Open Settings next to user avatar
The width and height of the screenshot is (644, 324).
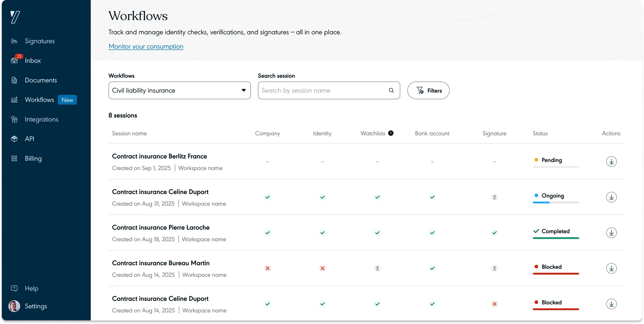point(36,306)
